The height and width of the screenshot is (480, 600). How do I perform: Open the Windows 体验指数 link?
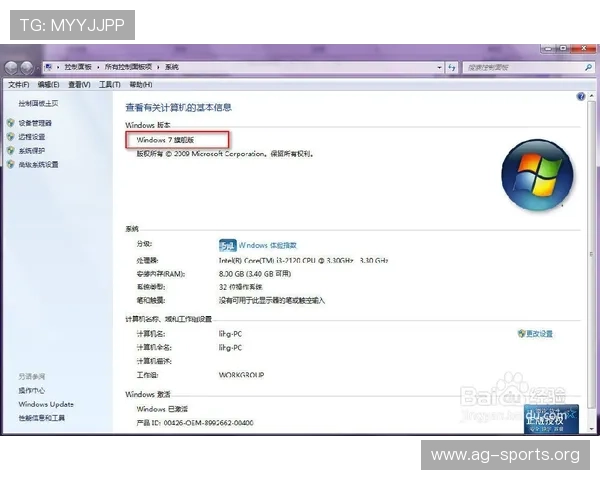267,245
